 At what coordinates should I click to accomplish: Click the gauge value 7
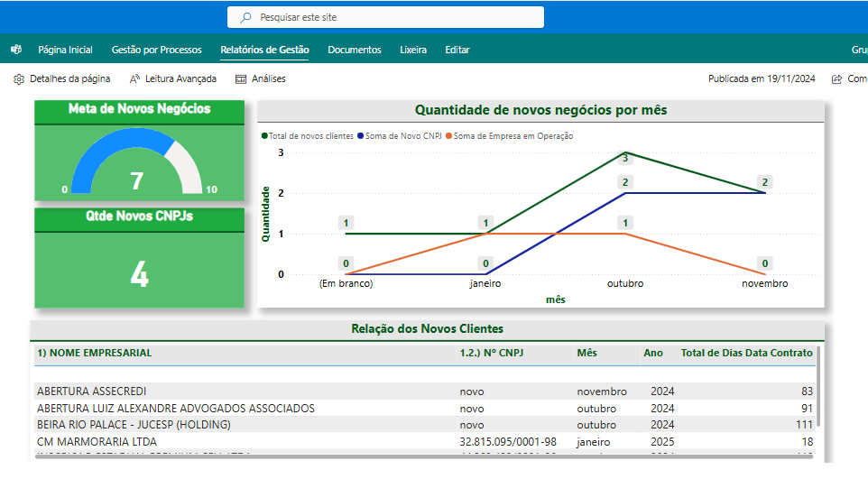pos(137,181)
